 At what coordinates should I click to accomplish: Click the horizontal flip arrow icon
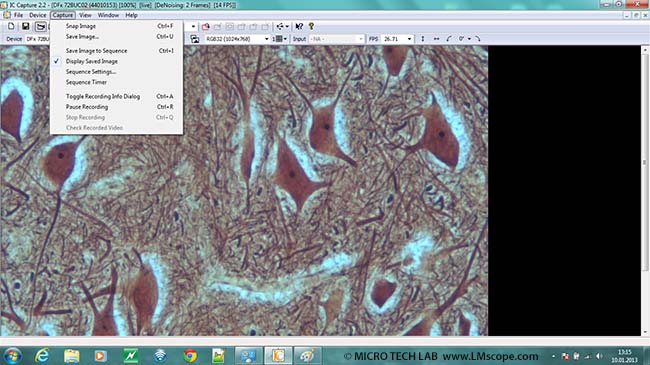[436, 39]
